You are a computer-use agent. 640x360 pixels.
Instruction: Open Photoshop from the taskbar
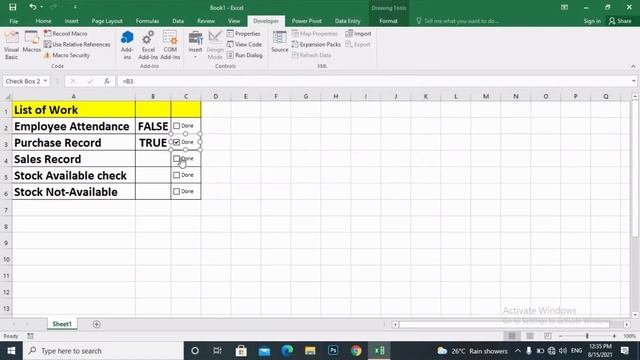point(333,351)
